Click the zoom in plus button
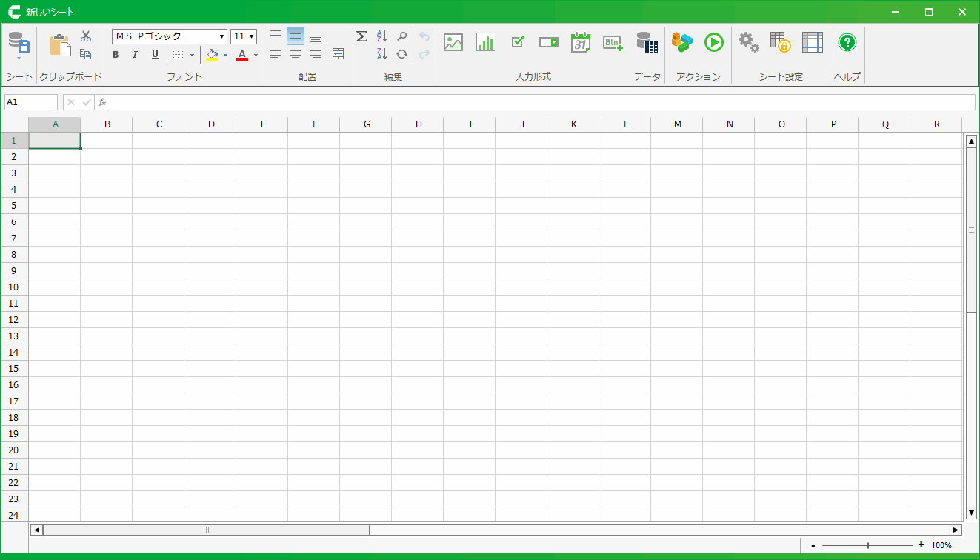 click(921, 545)
